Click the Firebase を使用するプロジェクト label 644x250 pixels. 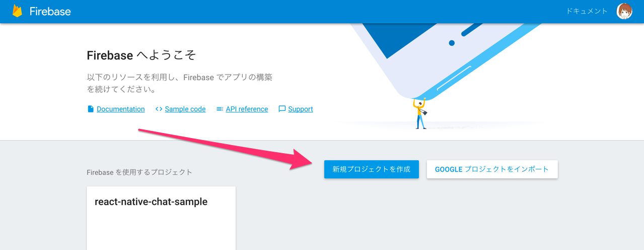(x=139, y=172)
